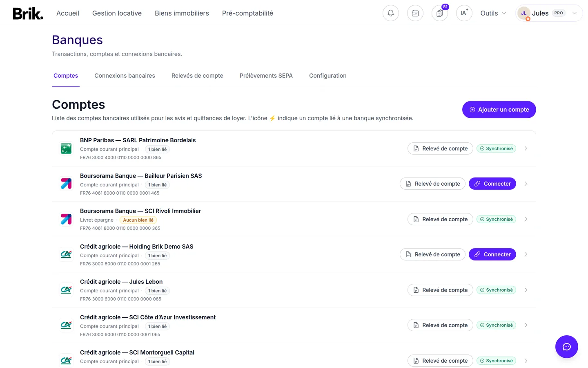Open the Bailleur Parisien SAS row chevron
This screenshot has height=368, width=588.
[526, 184]
